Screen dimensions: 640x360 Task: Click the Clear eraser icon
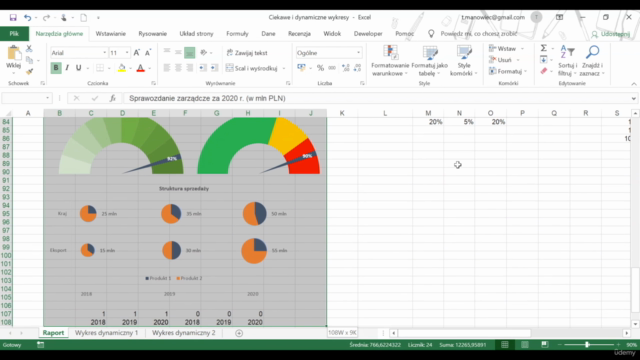[544, 71]
